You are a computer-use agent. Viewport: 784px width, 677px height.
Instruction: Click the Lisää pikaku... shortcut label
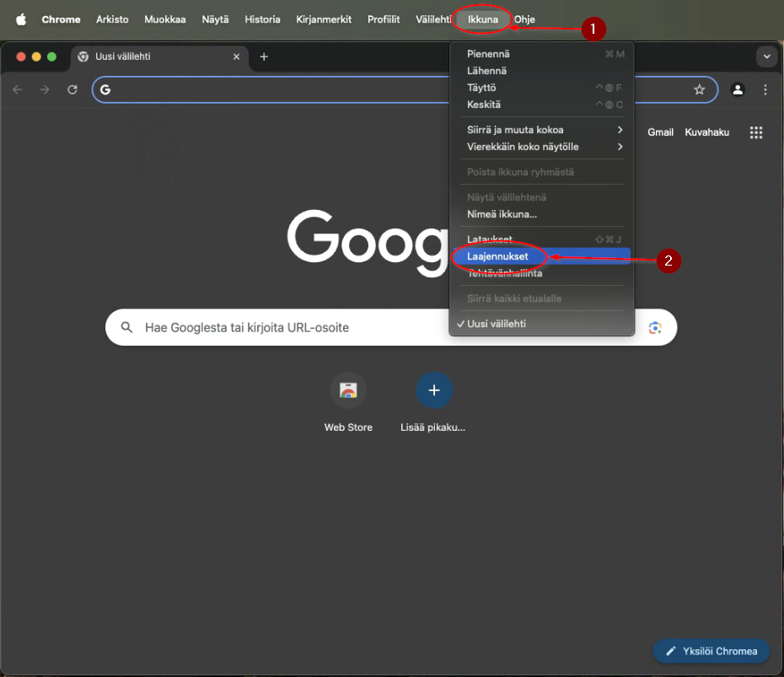click(433, 427)
